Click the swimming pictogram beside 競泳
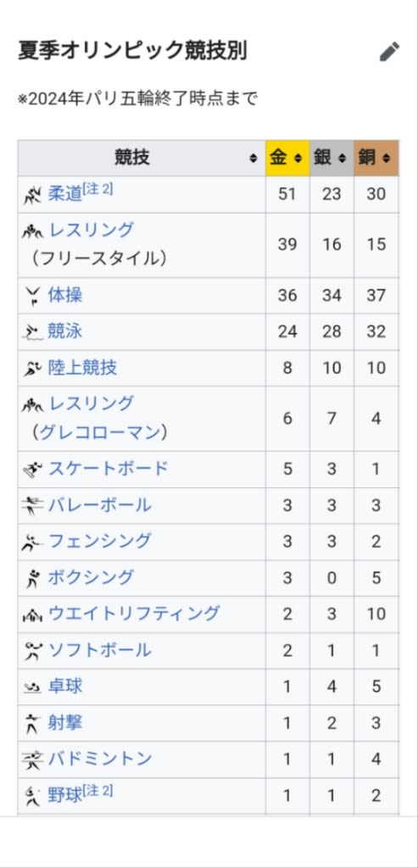418x868 pixels. pyautogui.click(x=32, y=332)
